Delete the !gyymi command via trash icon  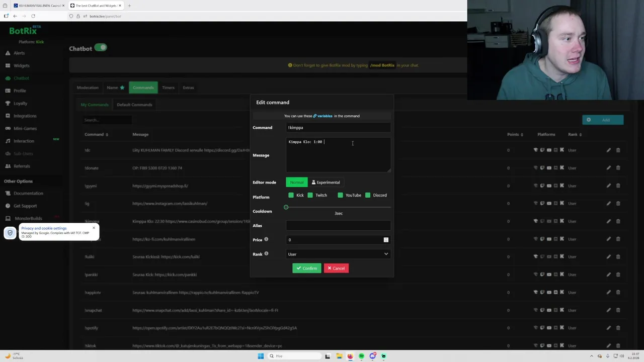[x=618, y=186]
